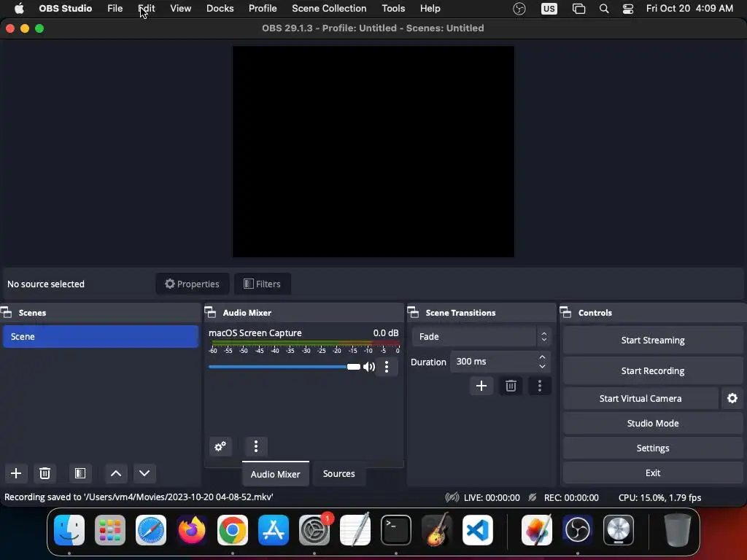Launch Google Chrome from the dock
This screenshot has height=560, width=747.
(233, 530)
